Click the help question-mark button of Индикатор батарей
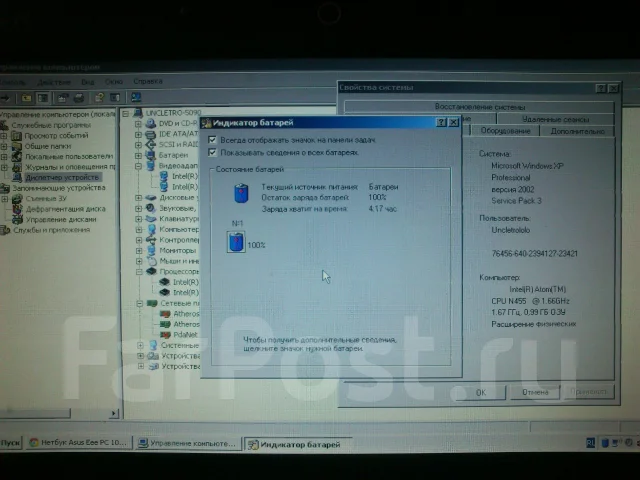 pos(441,122)
